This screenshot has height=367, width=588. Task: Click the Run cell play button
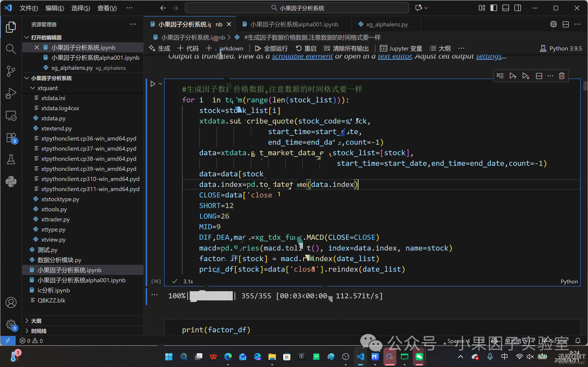[153, 84]
